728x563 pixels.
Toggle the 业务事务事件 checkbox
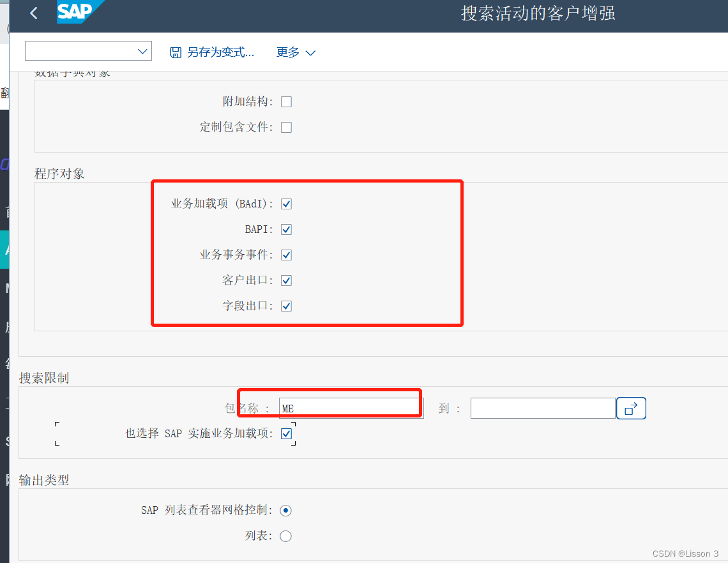[x=287, y=255]
